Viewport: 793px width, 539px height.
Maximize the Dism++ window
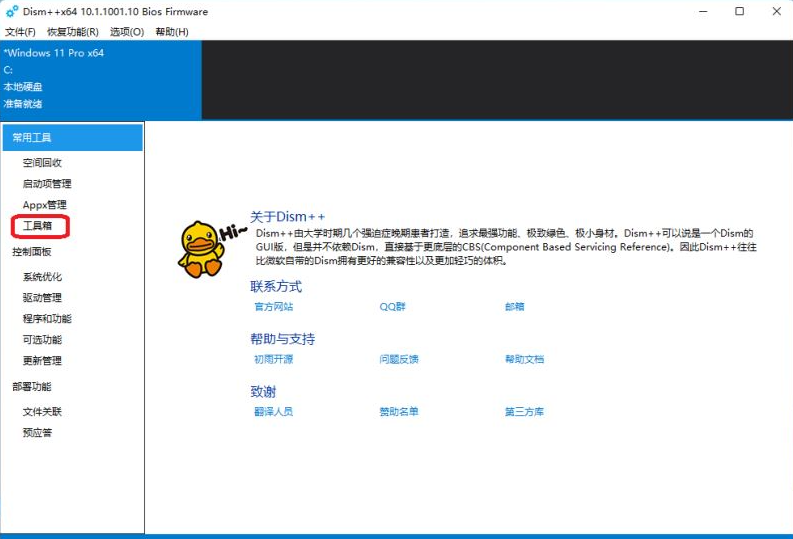pos(739,12)
